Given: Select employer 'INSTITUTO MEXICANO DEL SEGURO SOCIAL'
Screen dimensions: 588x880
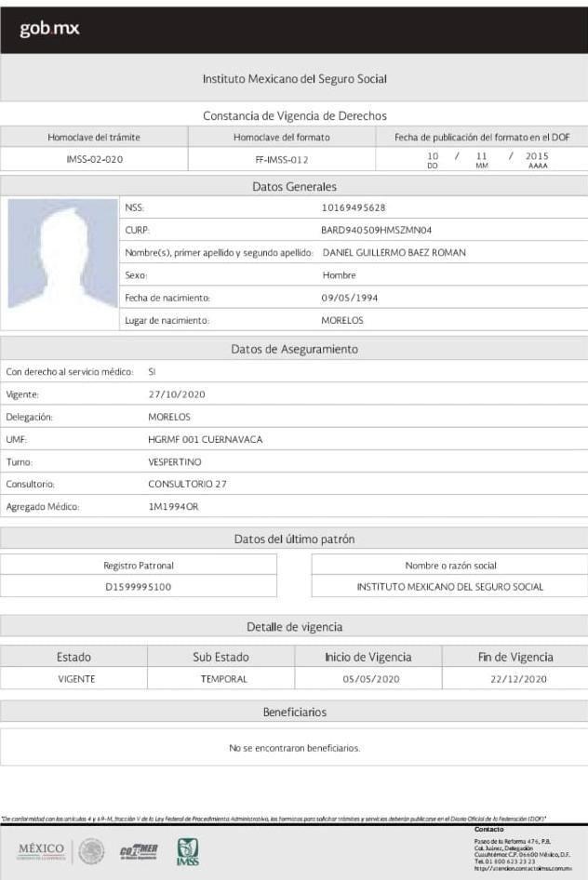Looking at the screenshot, I should (x=450, y=586).
